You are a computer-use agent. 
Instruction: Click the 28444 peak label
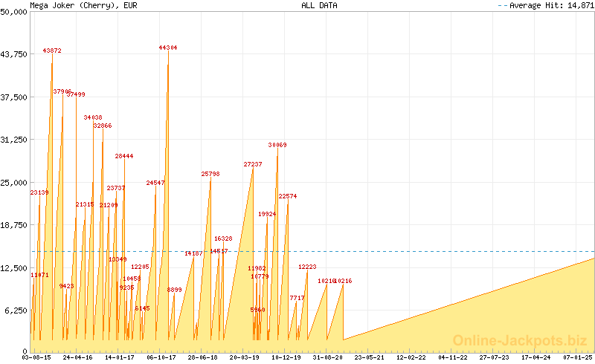(124, 156)
